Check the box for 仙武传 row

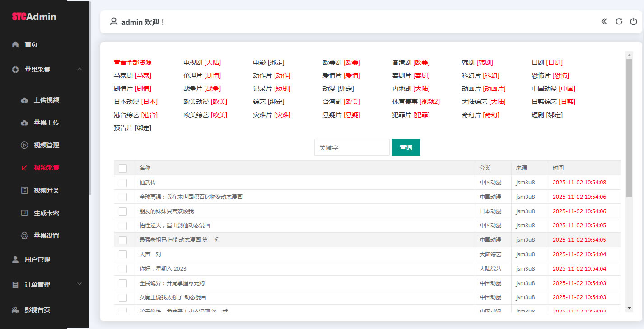(123, 183)
